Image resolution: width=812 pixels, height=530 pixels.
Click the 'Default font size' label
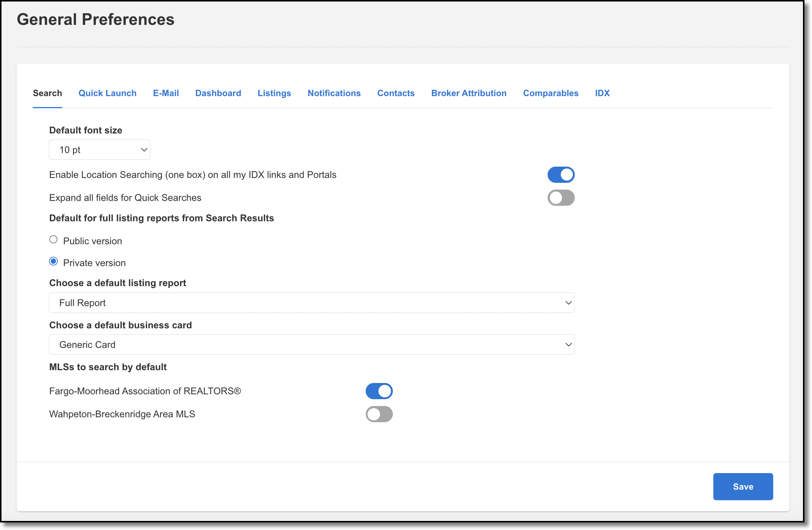86,130
